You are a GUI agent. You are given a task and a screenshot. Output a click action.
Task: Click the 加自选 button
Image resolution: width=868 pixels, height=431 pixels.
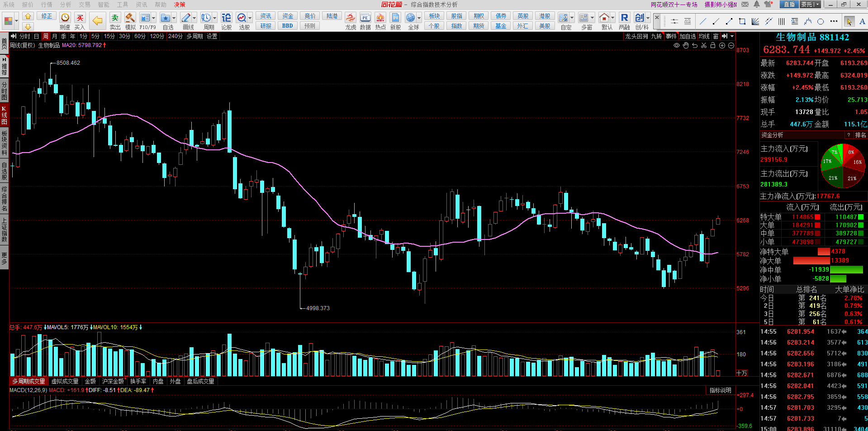tap(688, 36)
